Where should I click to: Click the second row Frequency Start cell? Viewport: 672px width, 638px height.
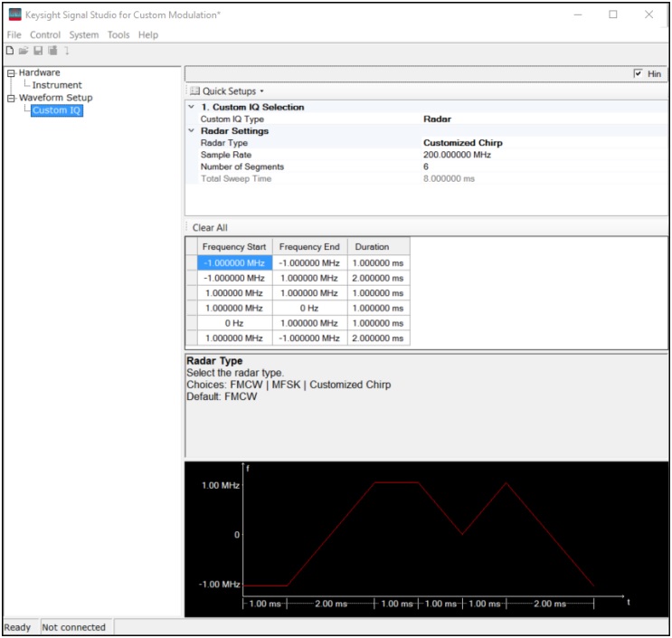(x=234, y=278)
